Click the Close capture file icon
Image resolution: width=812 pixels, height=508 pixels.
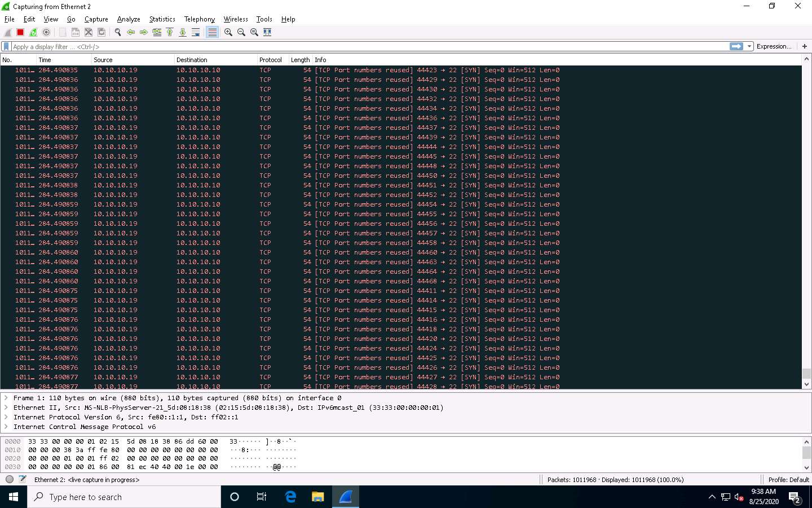(89, 32)
